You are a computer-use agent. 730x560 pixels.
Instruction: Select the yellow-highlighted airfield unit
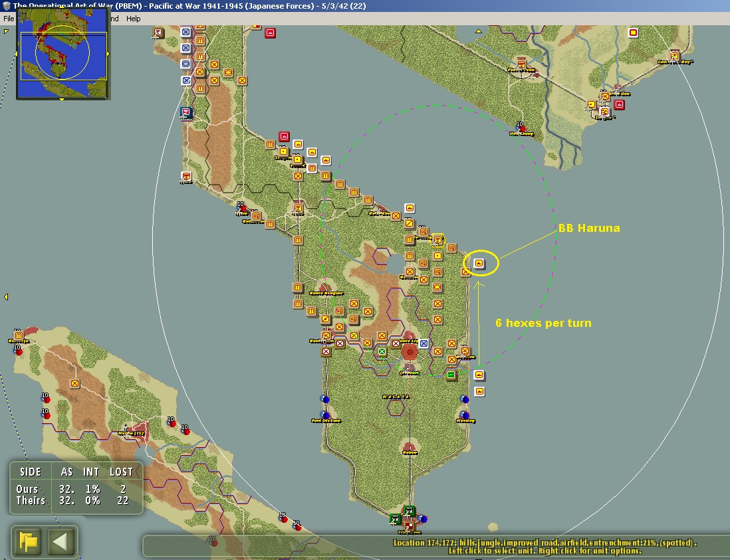[x=437, y=240]
